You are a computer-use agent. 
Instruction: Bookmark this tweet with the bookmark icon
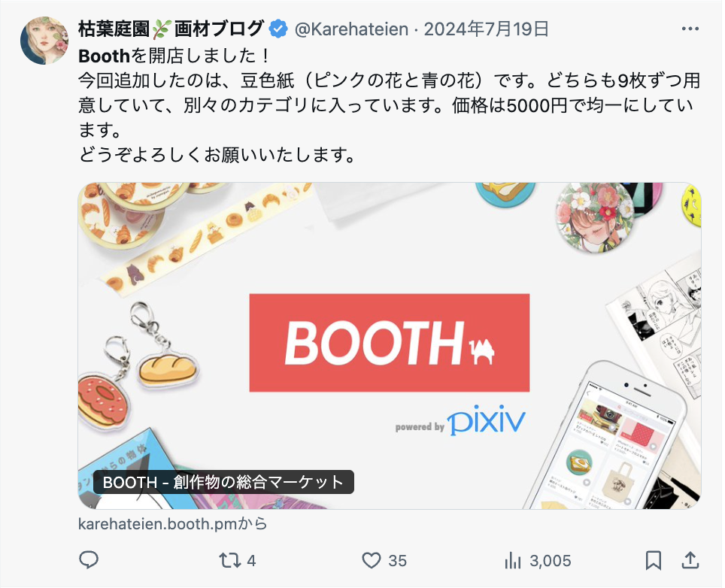click(654, 560)
